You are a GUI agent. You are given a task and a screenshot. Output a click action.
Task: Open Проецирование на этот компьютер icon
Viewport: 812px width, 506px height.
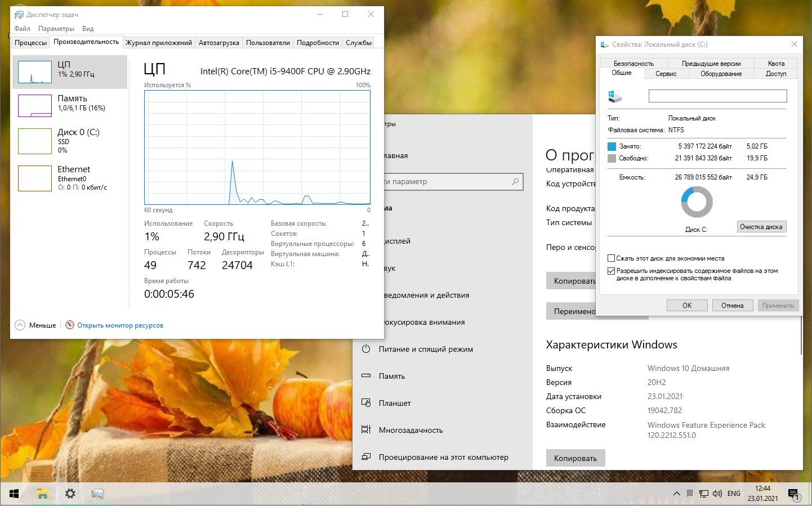tap(366, 457)
